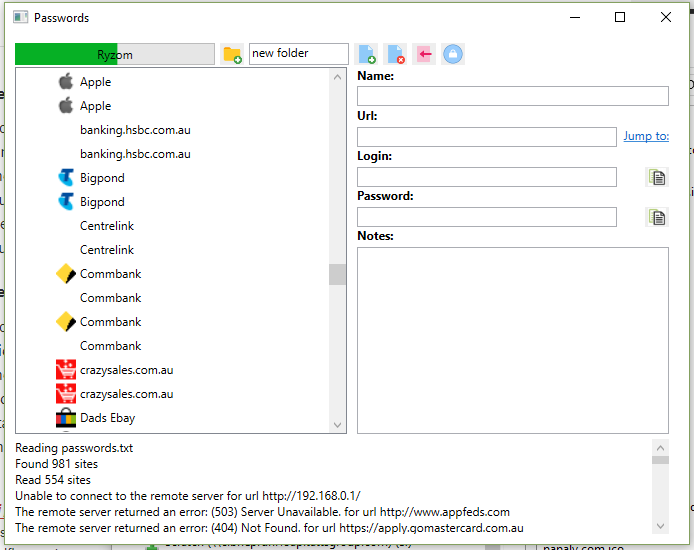This screenshot has width=694, height=550.
Task: Click the green Ryzom progress bar
Action: tap(115, 54)
